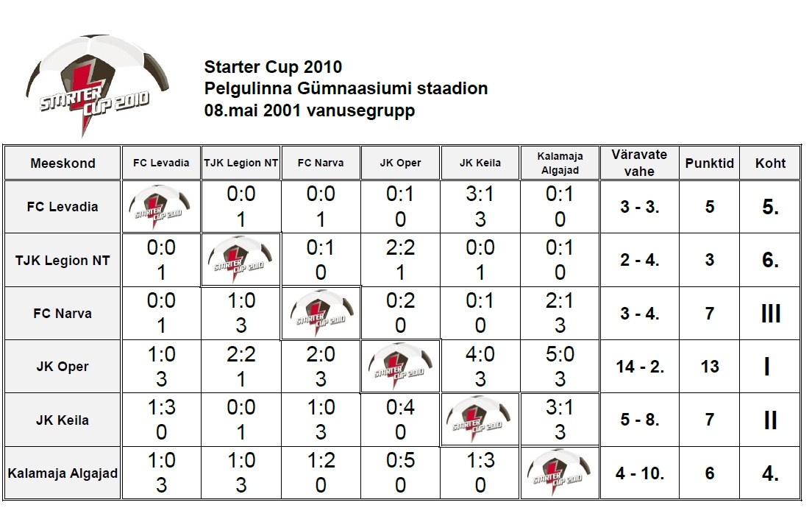
Task: Click the FC Narva row label
Action: click(63, 314)
